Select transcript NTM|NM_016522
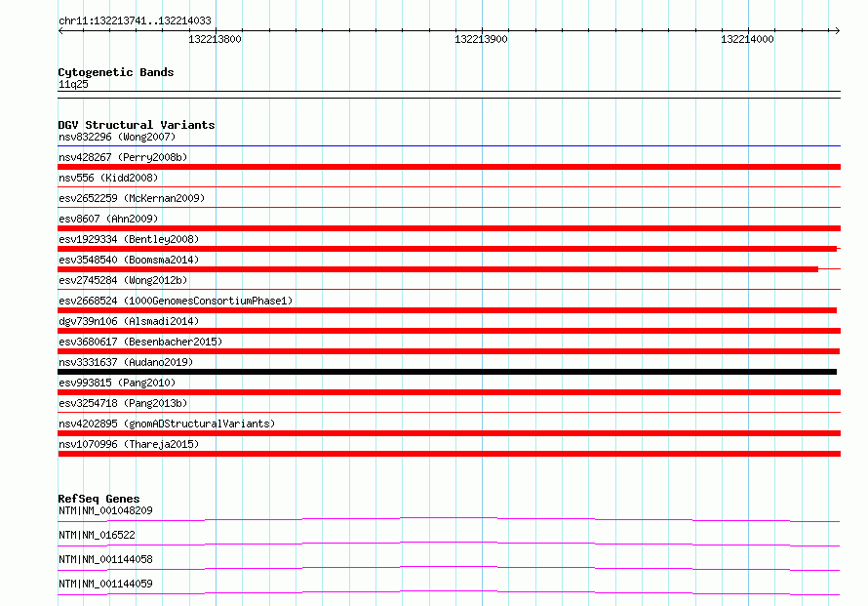 [97, 535]
